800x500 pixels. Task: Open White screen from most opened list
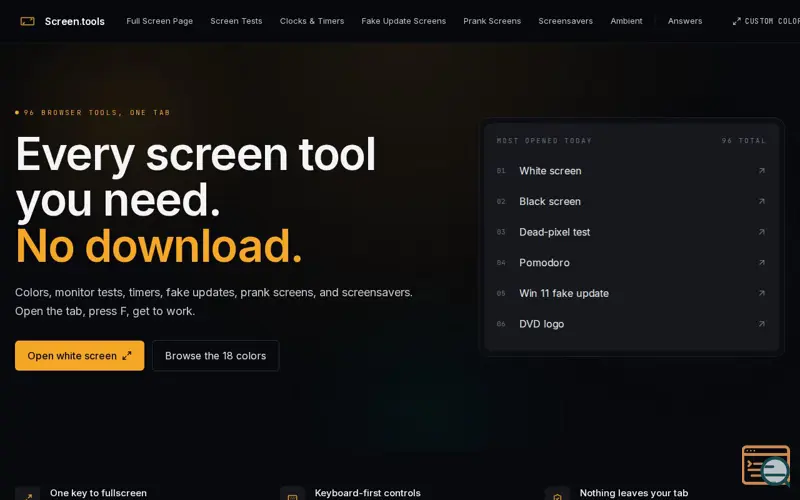[x=631, y=171]
